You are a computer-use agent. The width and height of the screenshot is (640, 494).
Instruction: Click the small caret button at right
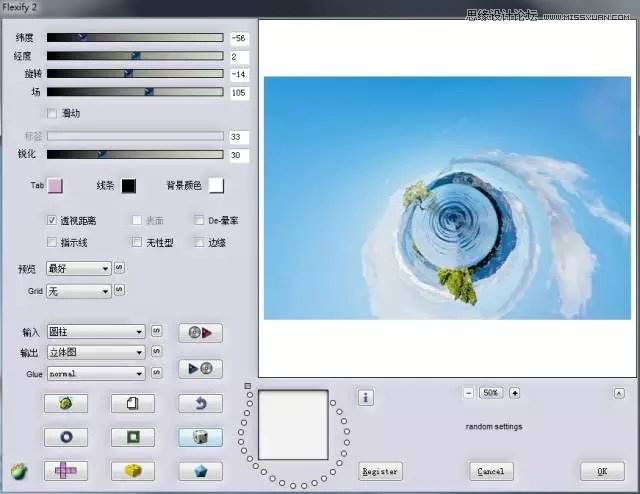click(619, 394)
